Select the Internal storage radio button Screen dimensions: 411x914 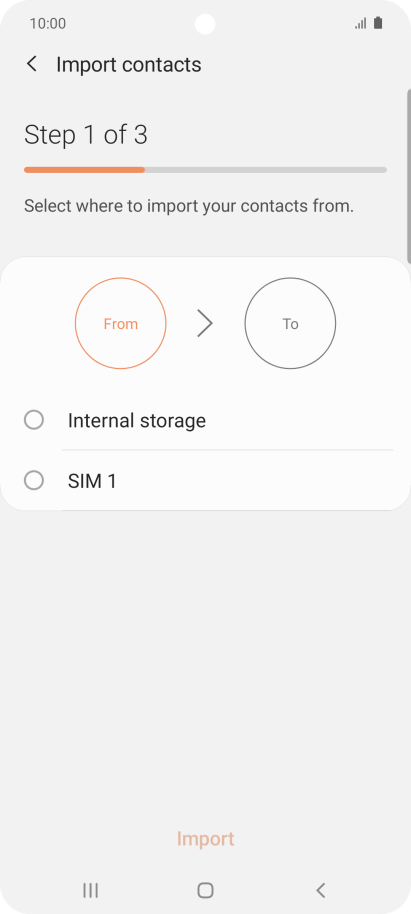coord(34,420)
